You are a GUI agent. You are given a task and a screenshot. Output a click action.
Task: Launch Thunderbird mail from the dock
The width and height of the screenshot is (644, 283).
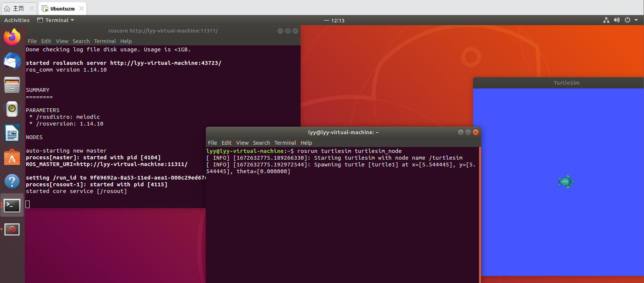[x=12, y=61]
